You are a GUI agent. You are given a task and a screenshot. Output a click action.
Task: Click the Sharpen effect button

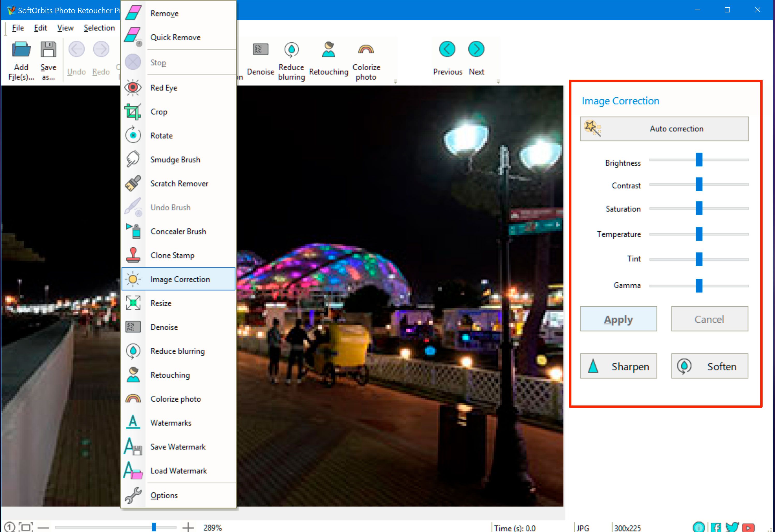point(618,366)
